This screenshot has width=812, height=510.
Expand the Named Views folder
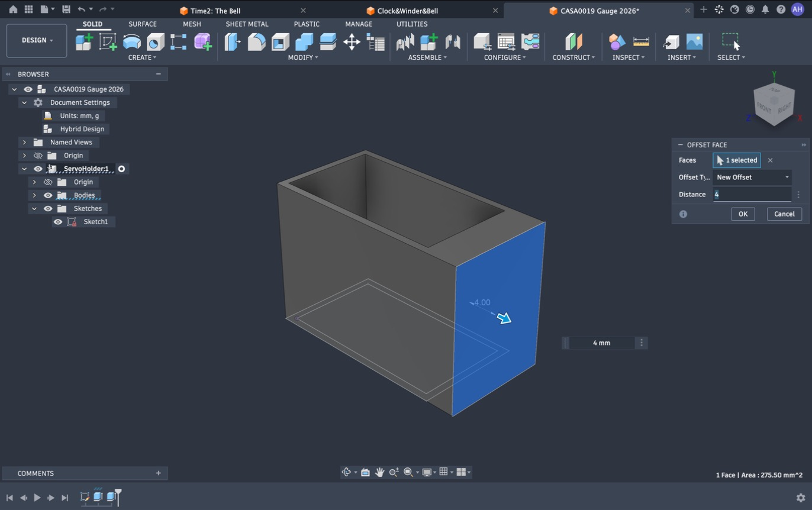pyautogui.click(x=24, y=143)
